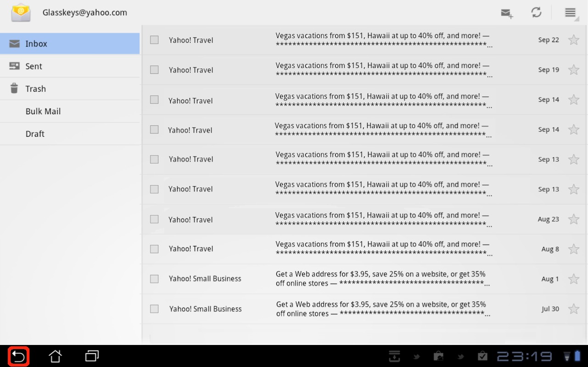Refresh the inbox with the sync icon
Image resolution: width=588 pixels, height=367 pixels.
[x=536, y=12]
